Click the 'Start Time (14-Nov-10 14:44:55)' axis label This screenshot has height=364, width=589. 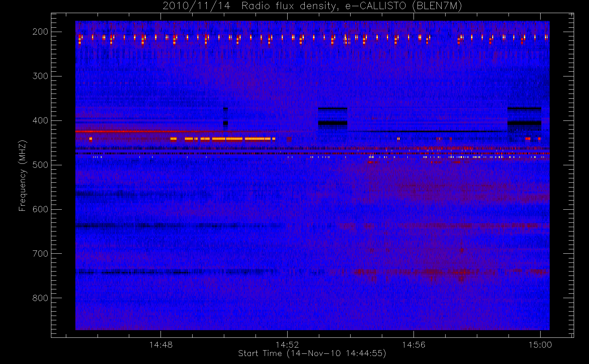point(312,353)
